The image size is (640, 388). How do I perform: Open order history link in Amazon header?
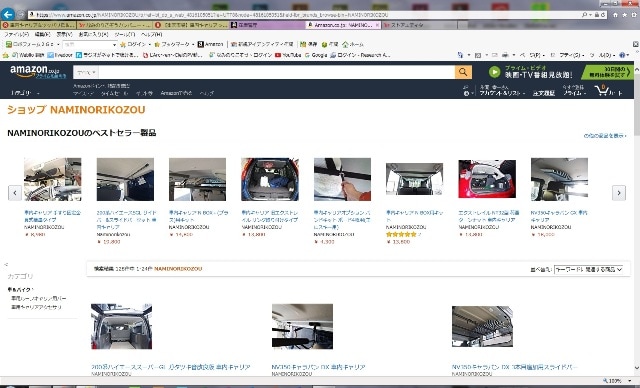pyautogui.click(x=543, y=93)
